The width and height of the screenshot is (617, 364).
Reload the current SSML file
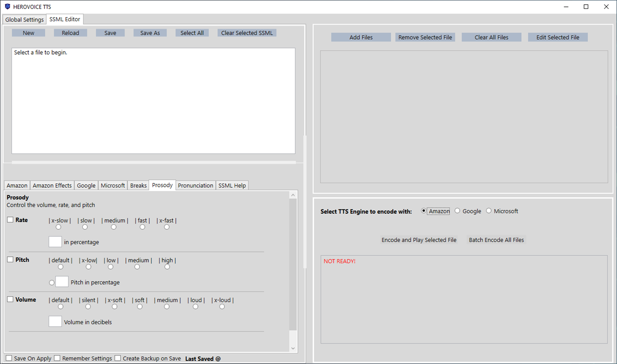pyautogui.click(x=70, y=32)
